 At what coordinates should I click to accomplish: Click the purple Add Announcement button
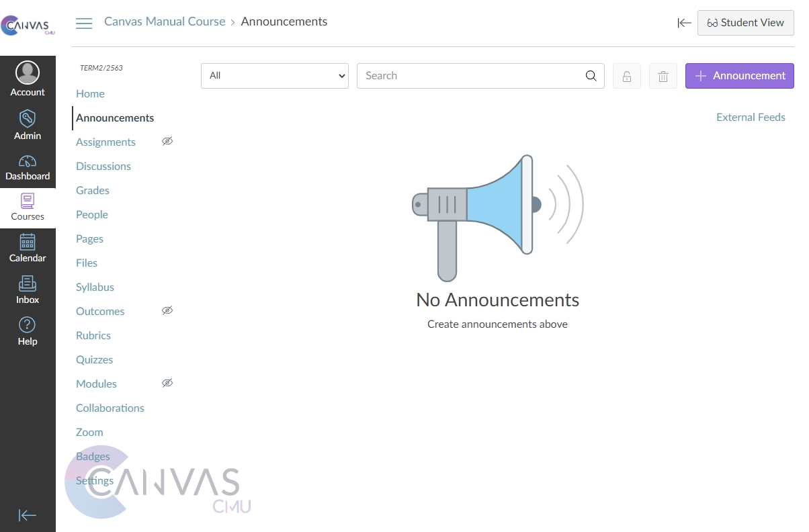pos(739,76)
